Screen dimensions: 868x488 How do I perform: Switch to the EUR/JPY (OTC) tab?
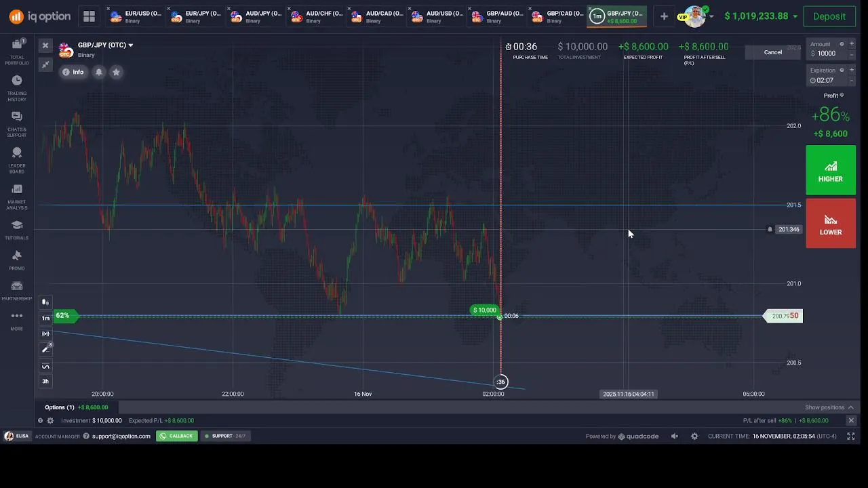(x=196, y=16)
